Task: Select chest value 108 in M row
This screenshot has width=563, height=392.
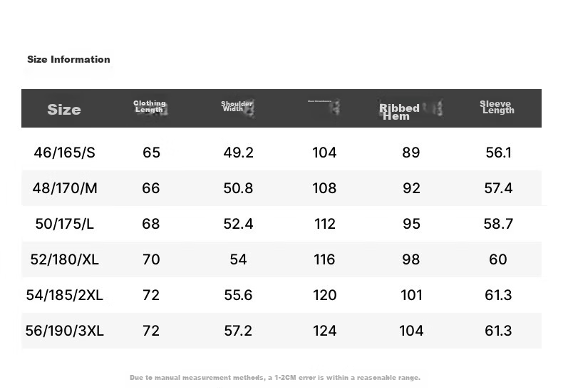Action: (x=324, y=188)
